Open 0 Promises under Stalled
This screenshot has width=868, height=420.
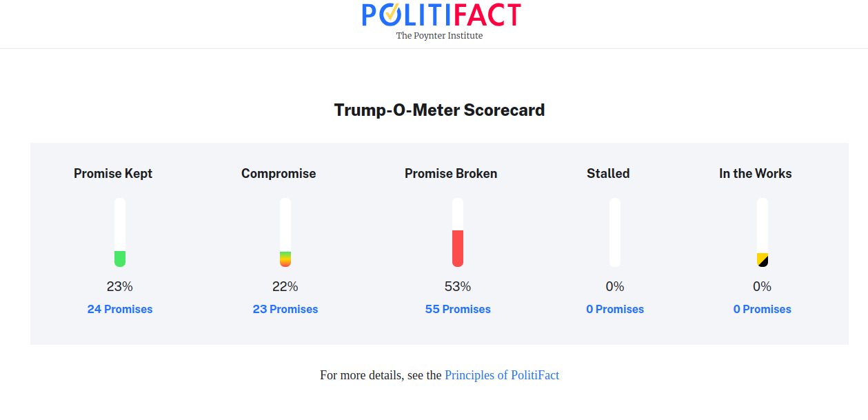(615, 310)
